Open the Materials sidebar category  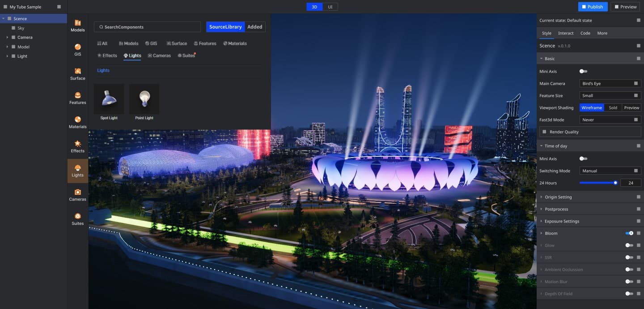tap(77, 122)
